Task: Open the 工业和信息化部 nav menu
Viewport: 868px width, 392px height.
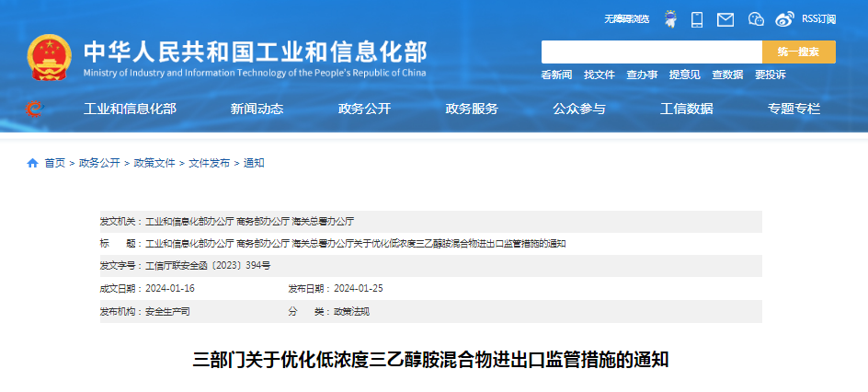Action: pos(130,109)
